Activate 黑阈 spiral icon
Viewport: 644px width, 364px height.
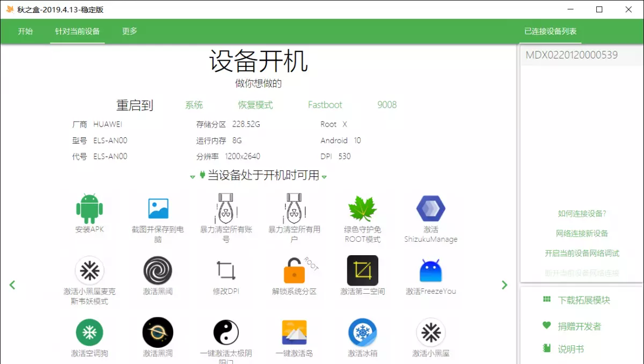point(158,270)
